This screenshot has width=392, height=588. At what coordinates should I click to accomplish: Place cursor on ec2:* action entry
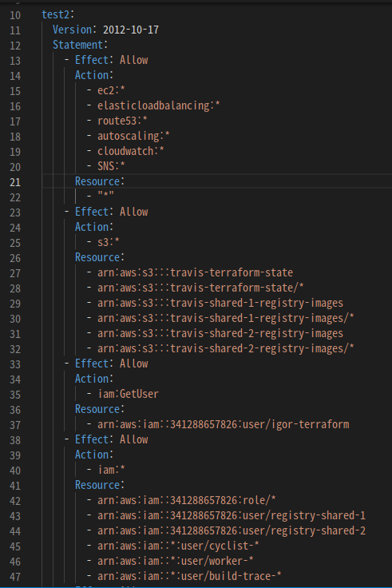point(111,90)
